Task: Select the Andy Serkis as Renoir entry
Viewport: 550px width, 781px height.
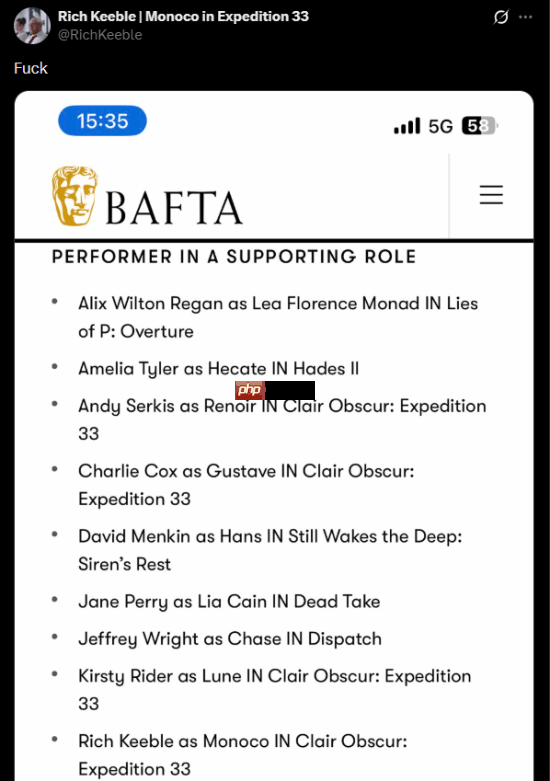Action: click(x=282, y=419)
